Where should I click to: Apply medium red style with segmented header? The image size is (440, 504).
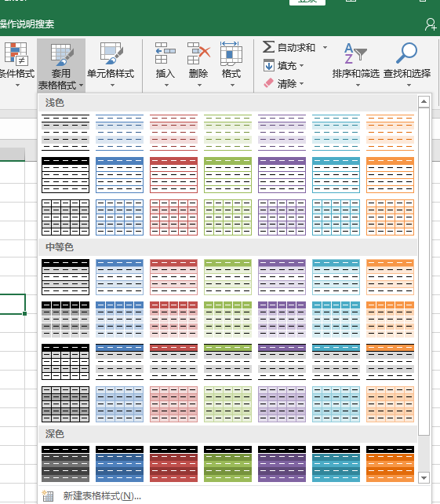[174, 320]
